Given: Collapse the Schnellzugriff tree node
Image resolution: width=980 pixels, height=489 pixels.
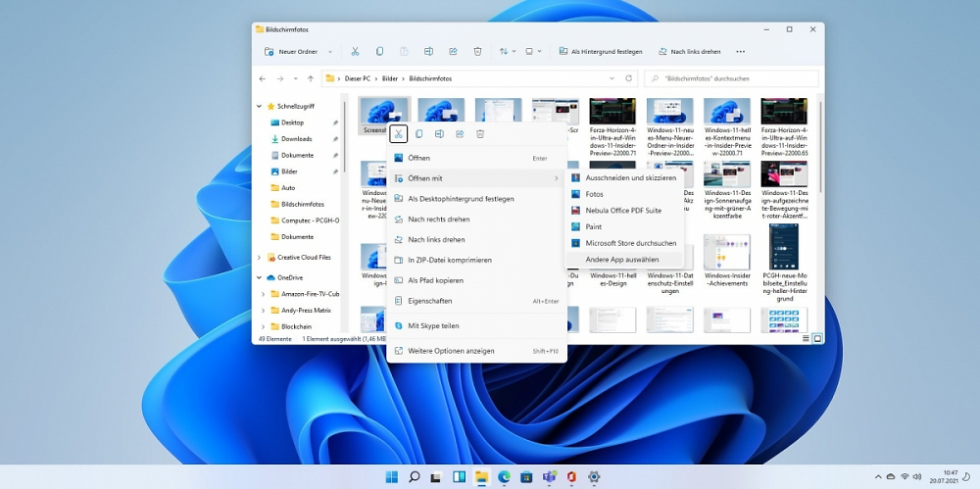Looking at the screenshot, I should pos(260,106).
